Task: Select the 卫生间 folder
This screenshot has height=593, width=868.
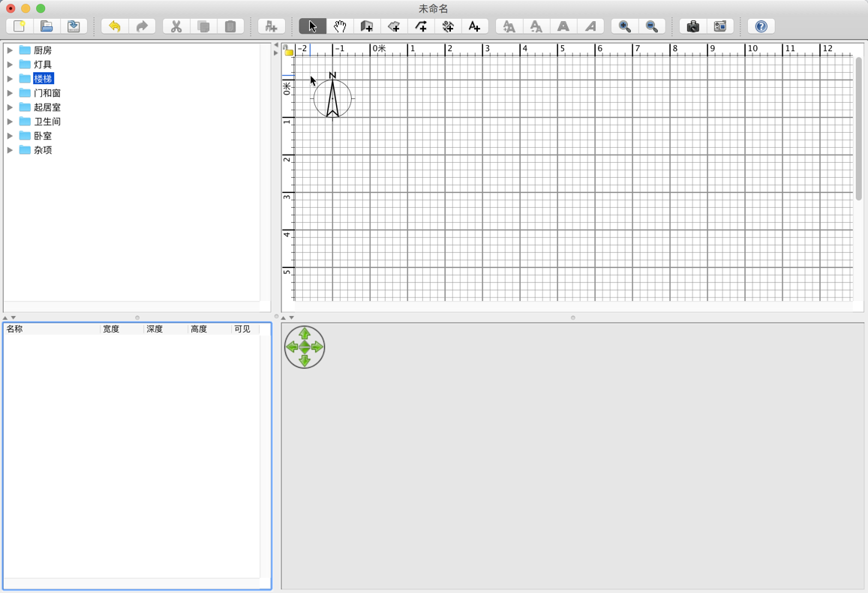Action: pos(47,122)
